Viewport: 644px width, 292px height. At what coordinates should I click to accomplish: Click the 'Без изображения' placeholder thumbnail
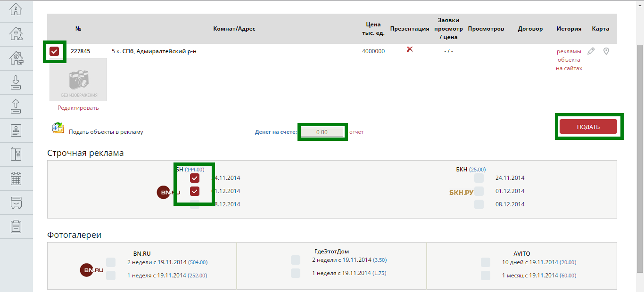[x=78, y=80]
